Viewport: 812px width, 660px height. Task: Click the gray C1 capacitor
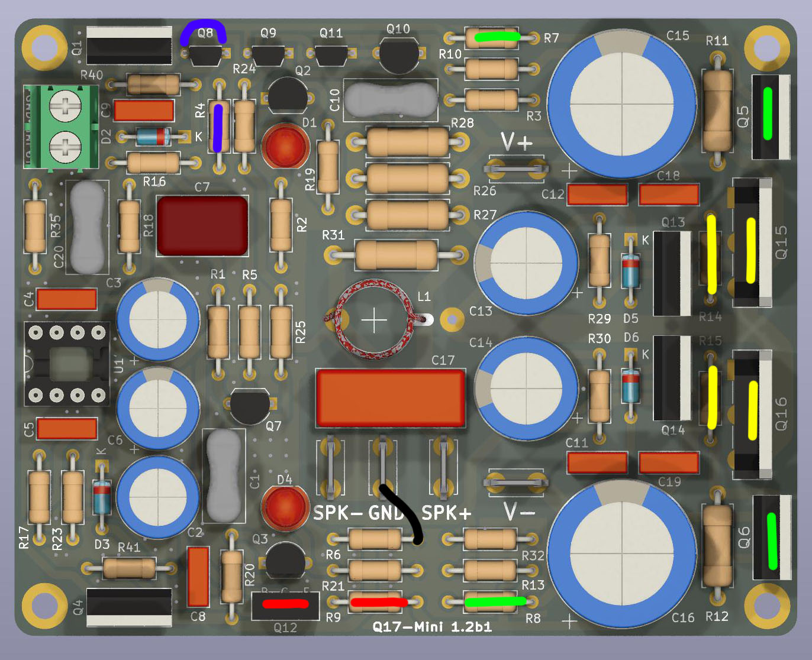[224, 476]
